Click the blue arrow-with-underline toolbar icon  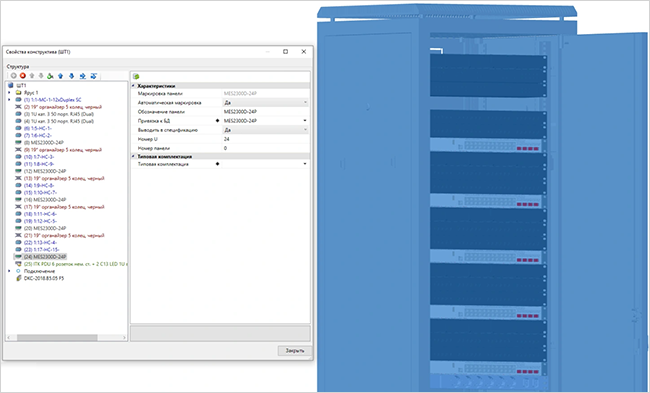point(82,76)
